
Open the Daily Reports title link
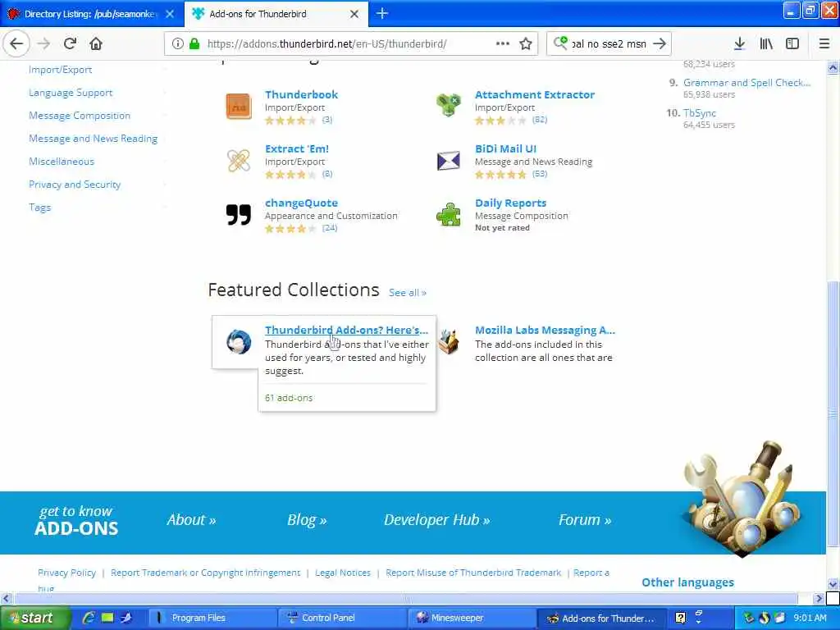click(x=510, y=203)
